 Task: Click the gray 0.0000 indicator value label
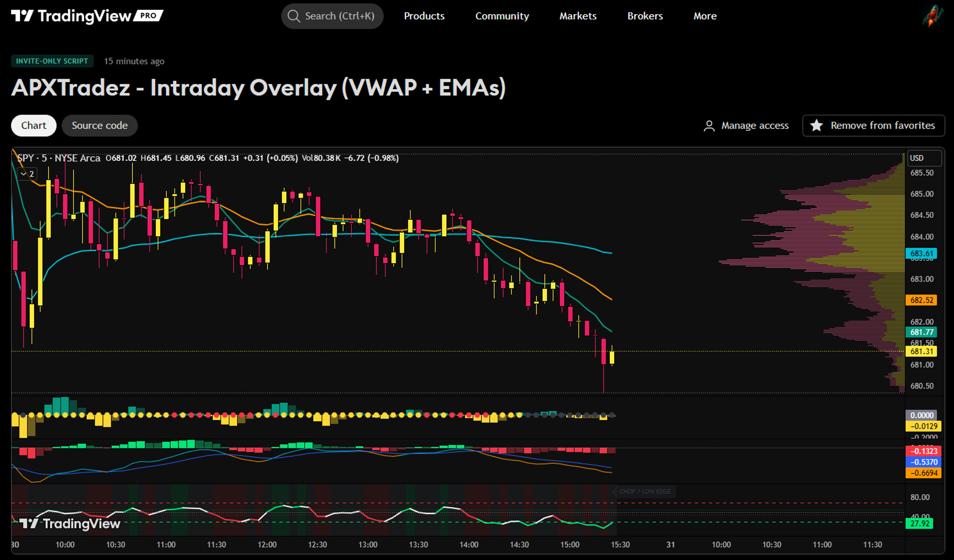pos(921,415)
